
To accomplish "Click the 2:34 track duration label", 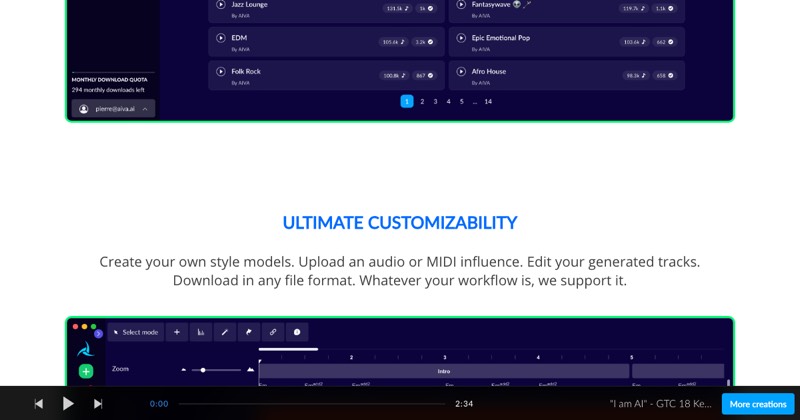I will point(464,404).
